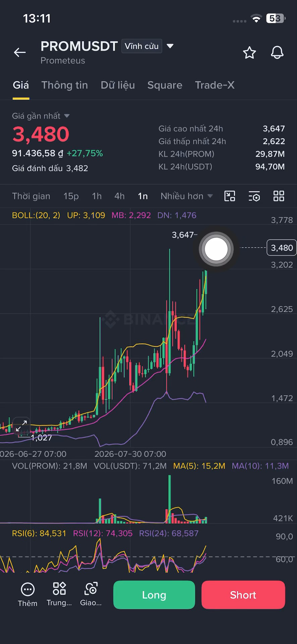Tap the floating AssistiveTouch button

(216, 249)
